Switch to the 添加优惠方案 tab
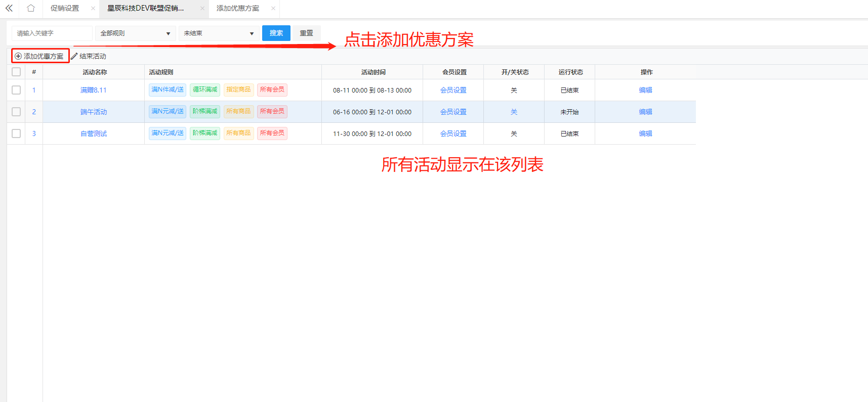The image size is (868, 402). [237, 8]
